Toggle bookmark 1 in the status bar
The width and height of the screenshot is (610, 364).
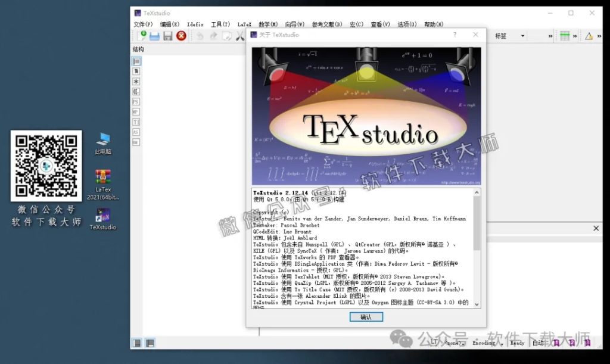(555, 343)
